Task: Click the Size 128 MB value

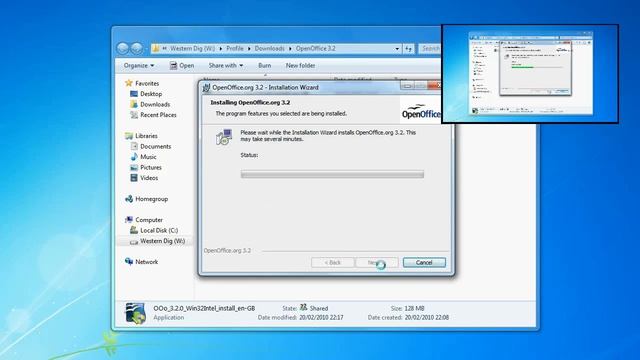Action: 414,308
